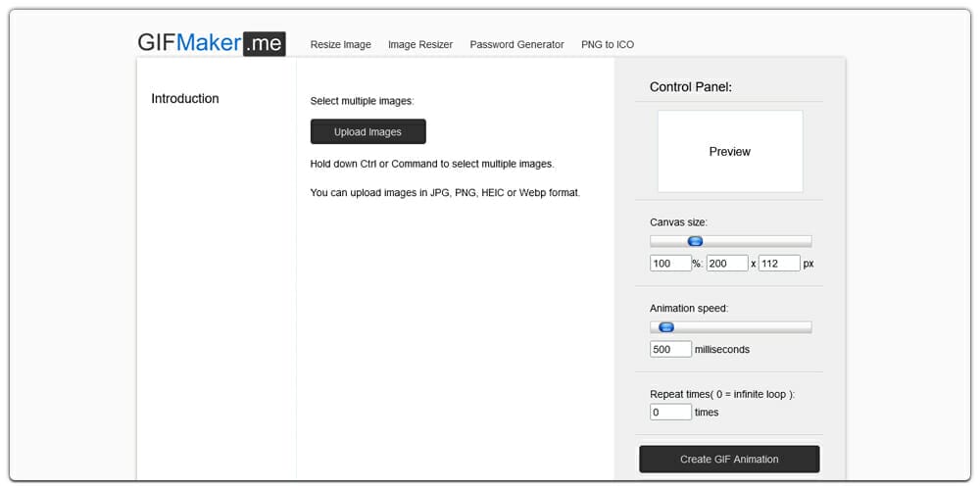Go to the Image Resizer page
The image size is (980, 490).
pyautogui.click(x=420, y=44)
